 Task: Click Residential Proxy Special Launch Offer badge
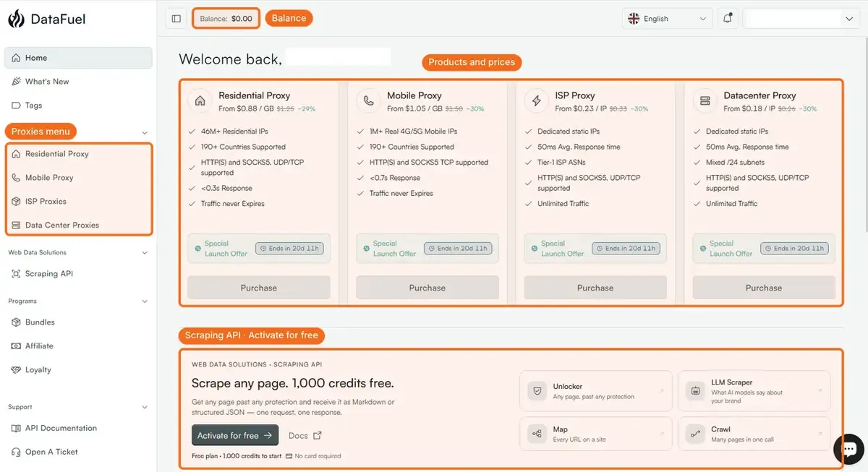pos(259,248)
